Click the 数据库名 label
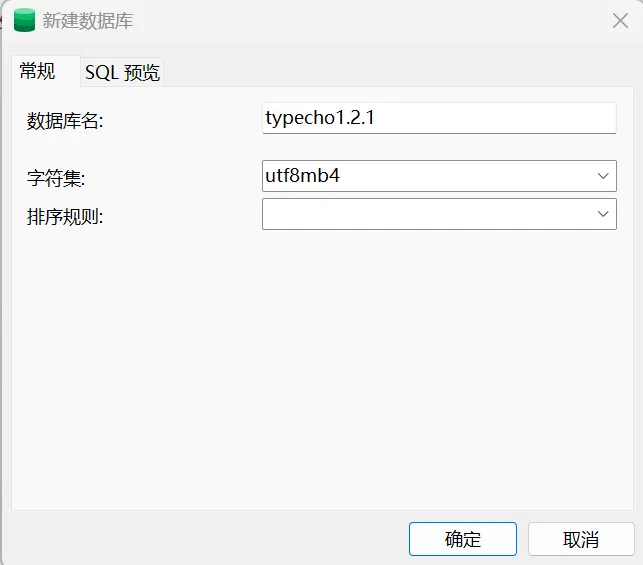This screenshot has width=643, height=565. [x=65, y=121]
